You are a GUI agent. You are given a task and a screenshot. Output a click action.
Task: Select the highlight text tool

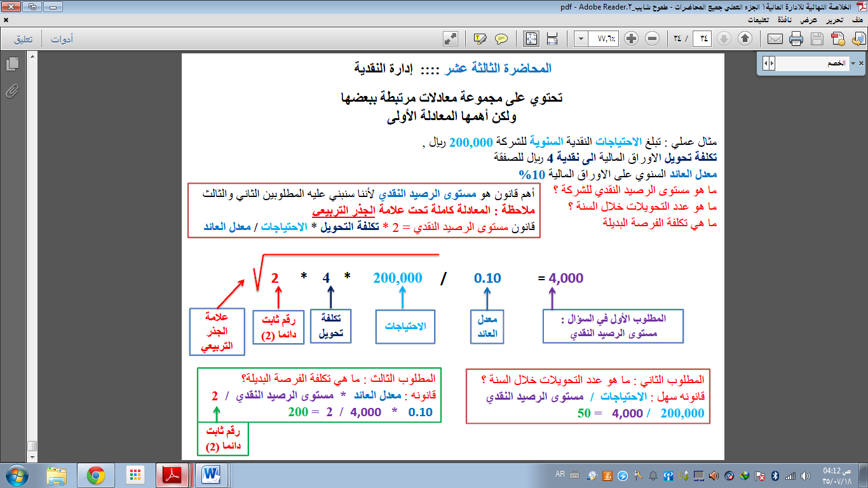point(480,39)
